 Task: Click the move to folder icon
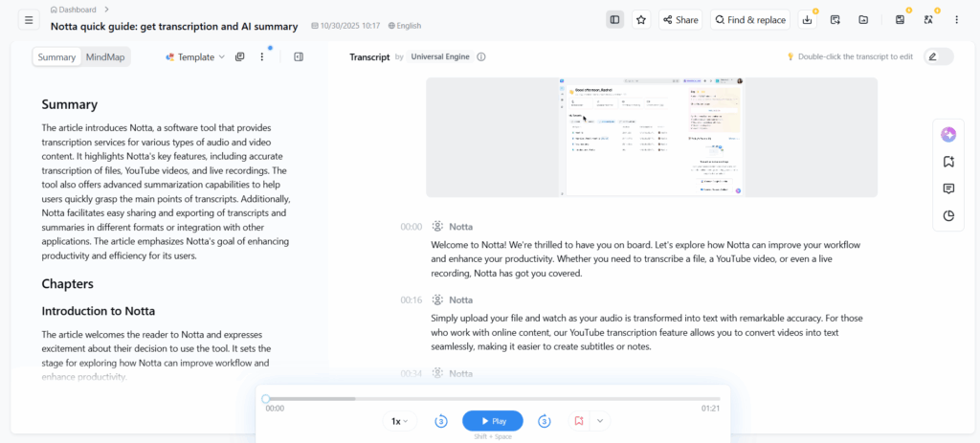863,20
